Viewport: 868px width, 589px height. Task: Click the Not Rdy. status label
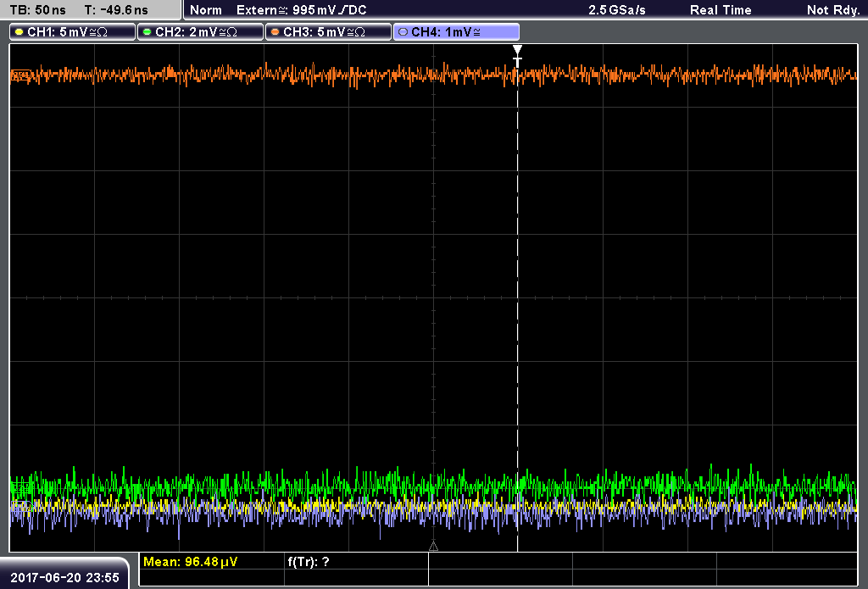tap(832, 10)
